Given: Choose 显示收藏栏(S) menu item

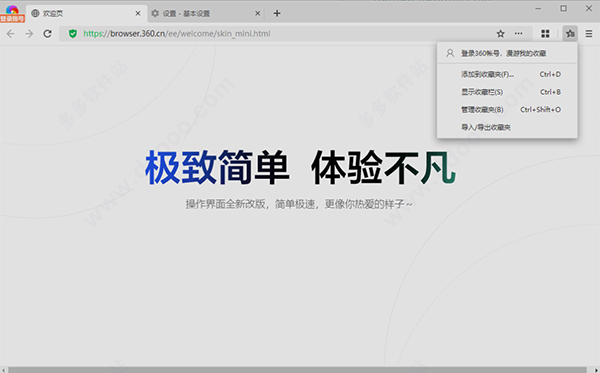Looking at the screenshot, I should coord(507,92).
